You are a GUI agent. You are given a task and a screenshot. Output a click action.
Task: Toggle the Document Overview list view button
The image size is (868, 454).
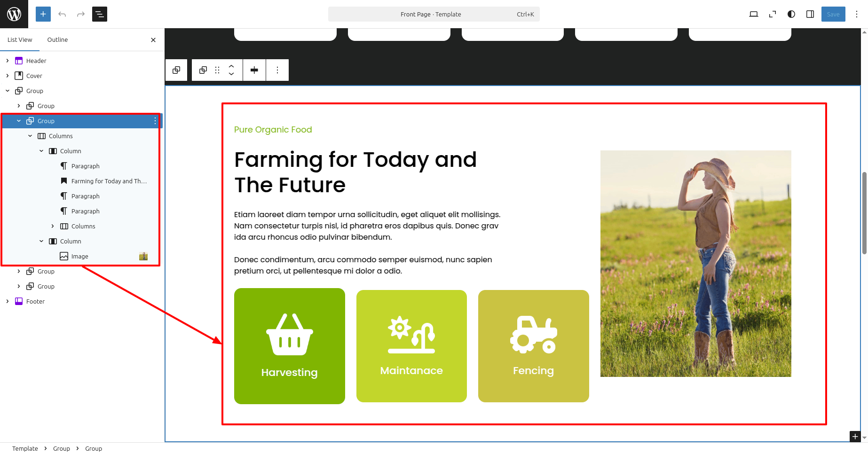pos(100,14)
